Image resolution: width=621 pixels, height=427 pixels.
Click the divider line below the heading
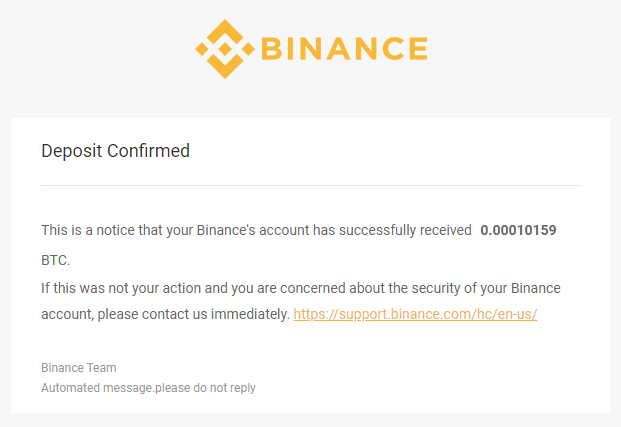[x=310, y=186]
